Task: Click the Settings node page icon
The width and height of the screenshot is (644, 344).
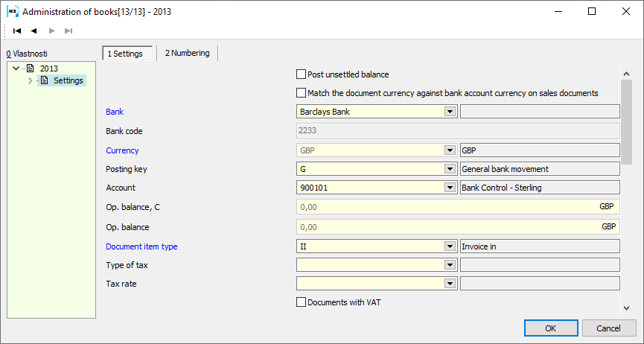Action: 44,80
